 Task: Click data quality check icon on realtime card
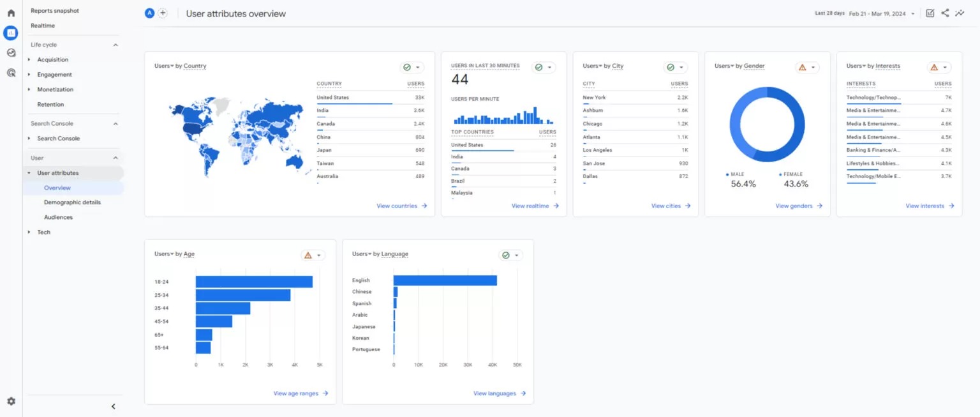coord(538,67)
